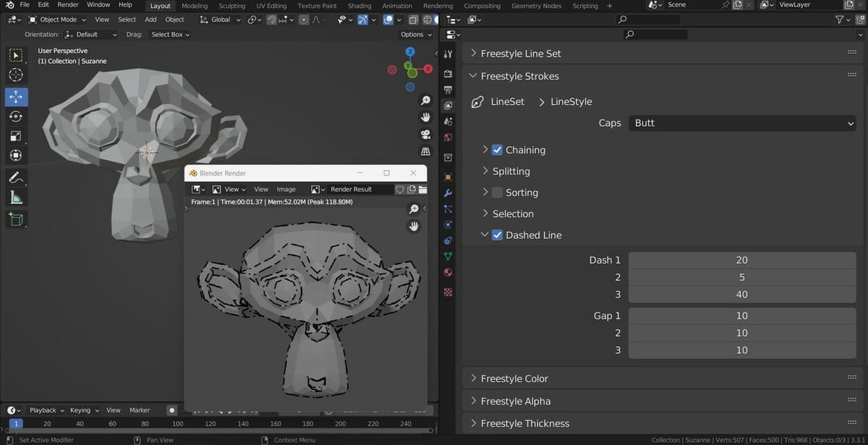This screenshot has width=868, height=445.
Task: Open the Object Mode dropdown
Action: tap(57, 20)
